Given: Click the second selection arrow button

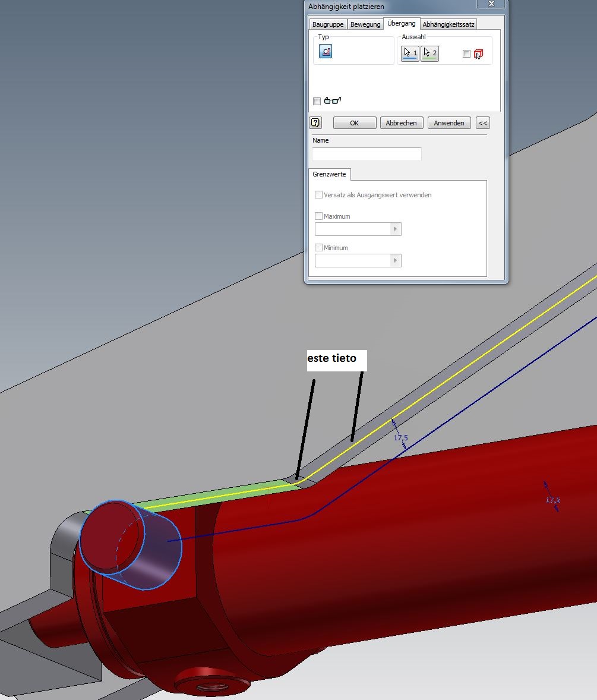Looking at the screenshot, I should [x=429, y=53].
